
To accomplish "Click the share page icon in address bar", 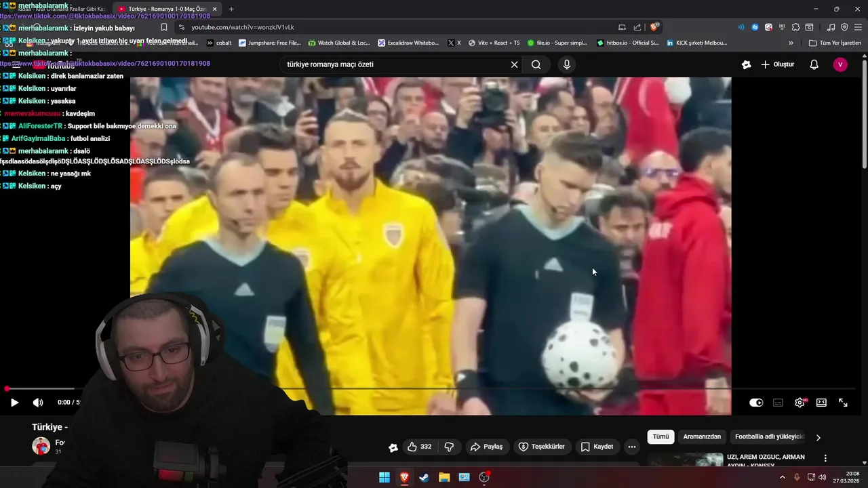I will coord(637,27).
